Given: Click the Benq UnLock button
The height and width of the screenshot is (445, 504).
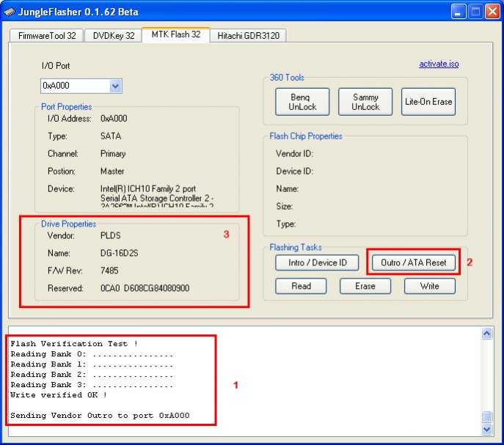Looking at the screenshot, I should [302, 102].
